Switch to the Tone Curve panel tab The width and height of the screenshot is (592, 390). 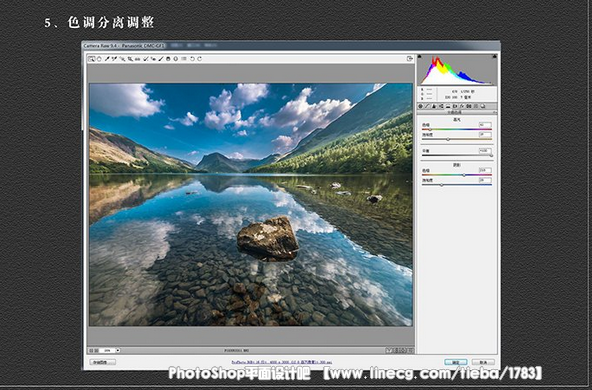click(427, 106)
